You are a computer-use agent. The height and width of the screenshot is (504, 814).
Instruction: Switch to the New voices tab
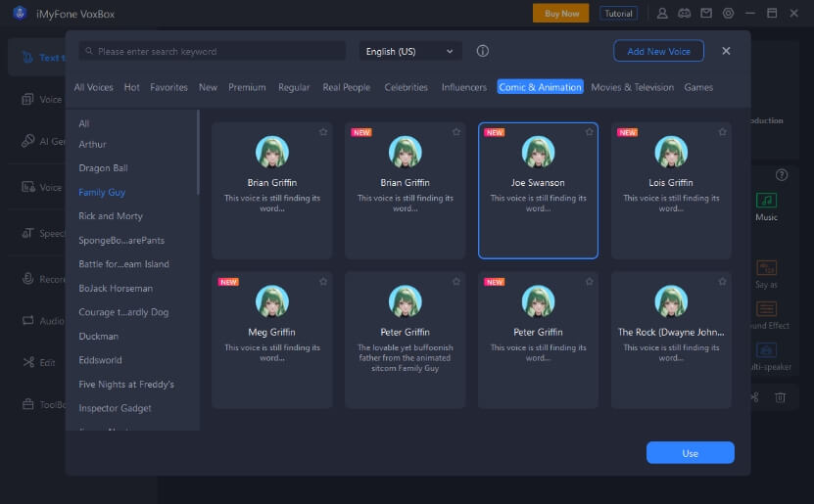[x=208, y=87]
